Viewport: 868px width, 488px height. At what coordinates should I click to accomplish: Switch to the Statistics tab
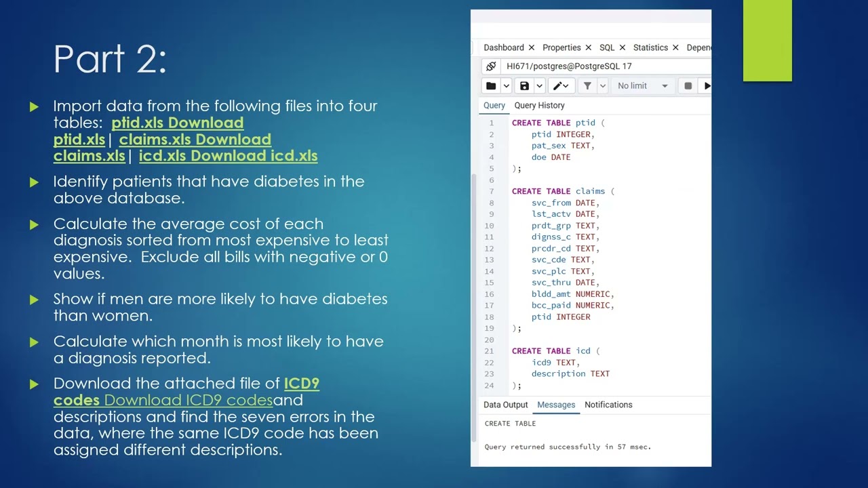point(650,47)
